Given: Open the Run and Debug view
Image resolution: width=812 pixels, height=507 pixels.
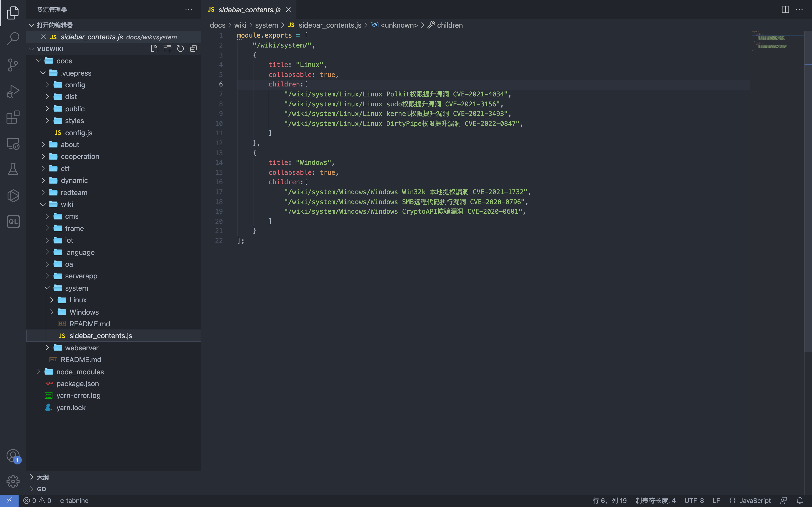Looking at the screenshot, I should pyautogui.click(x=13, y=91).
